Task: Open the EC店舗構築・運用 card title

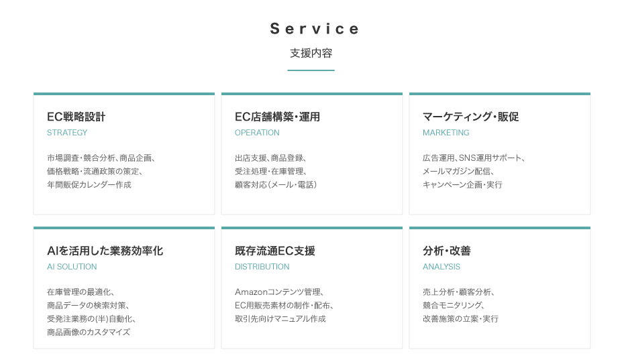Action: click(x=277, y=117)
